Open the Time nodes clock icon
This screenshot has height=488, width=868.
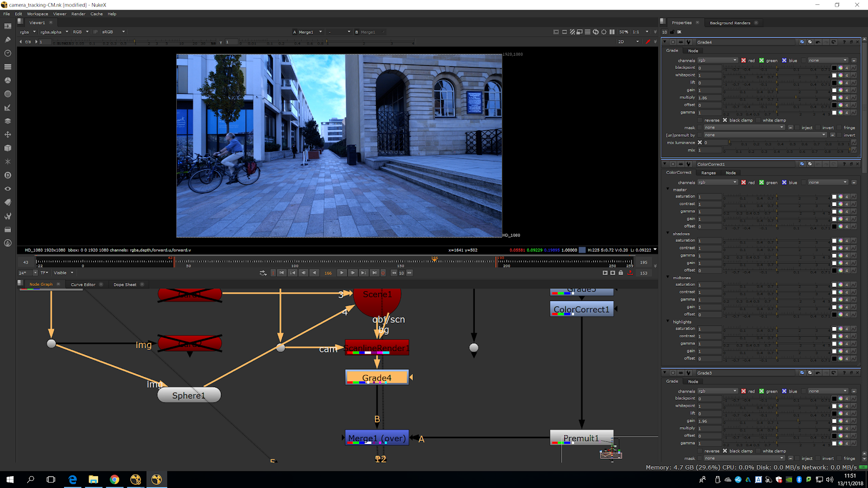pyautogui.click(x=8, y=53)
